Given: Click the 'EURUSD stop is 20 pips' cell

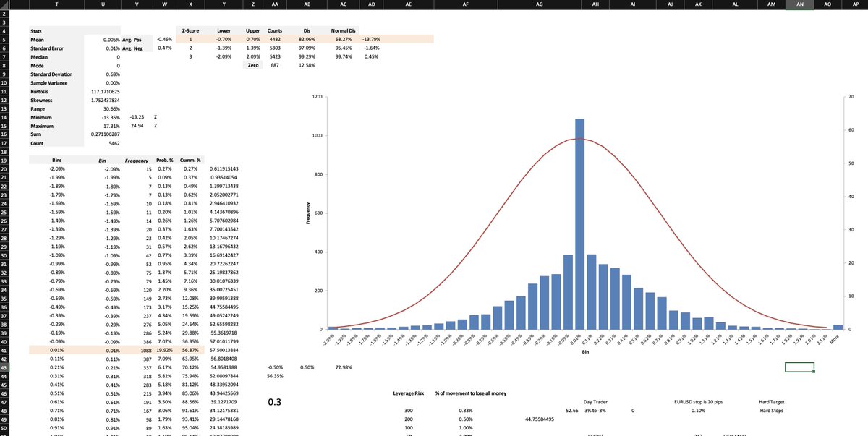Looking at the screenshot, I should click(698, 402).
